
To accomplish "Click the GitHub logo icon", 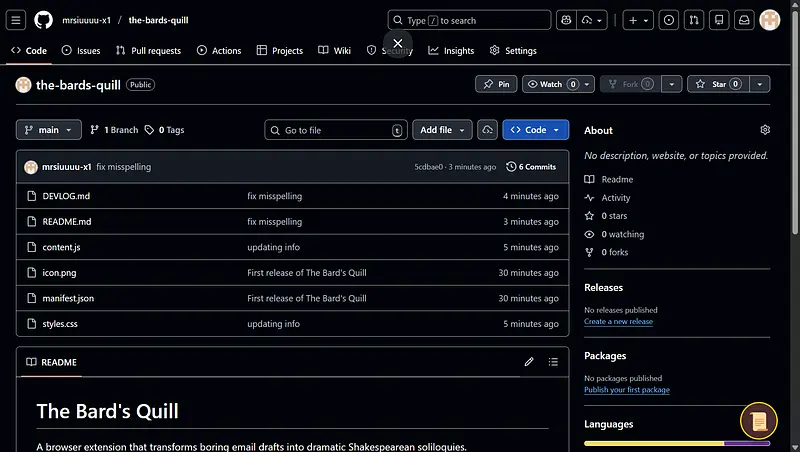I will pos(43,20).
